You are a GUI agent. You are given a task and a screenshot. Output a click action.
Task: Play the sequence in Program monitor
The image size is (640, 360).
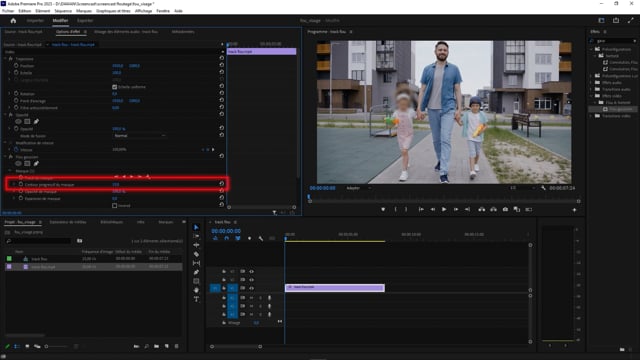point(444,209)
